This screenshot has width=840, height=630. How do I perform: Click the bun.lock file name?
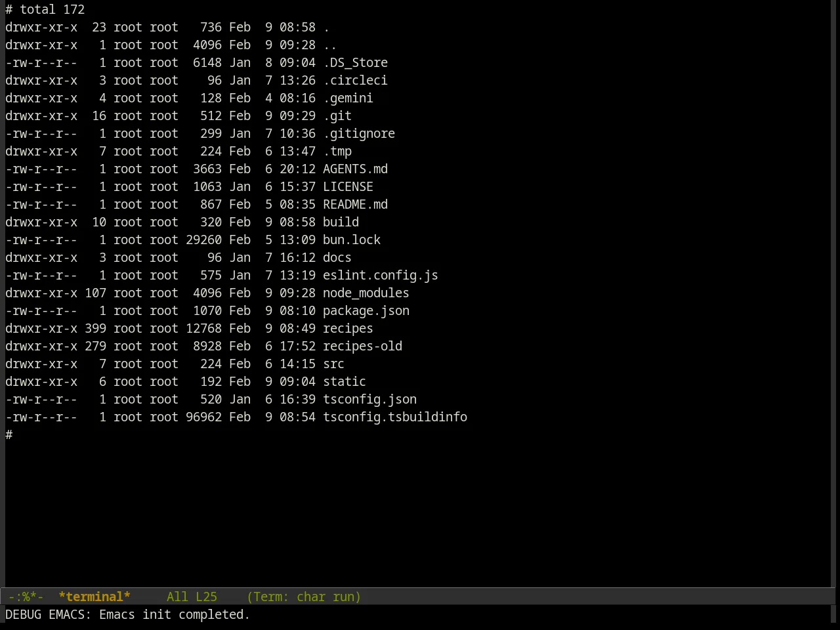click(x=352, y=240)
